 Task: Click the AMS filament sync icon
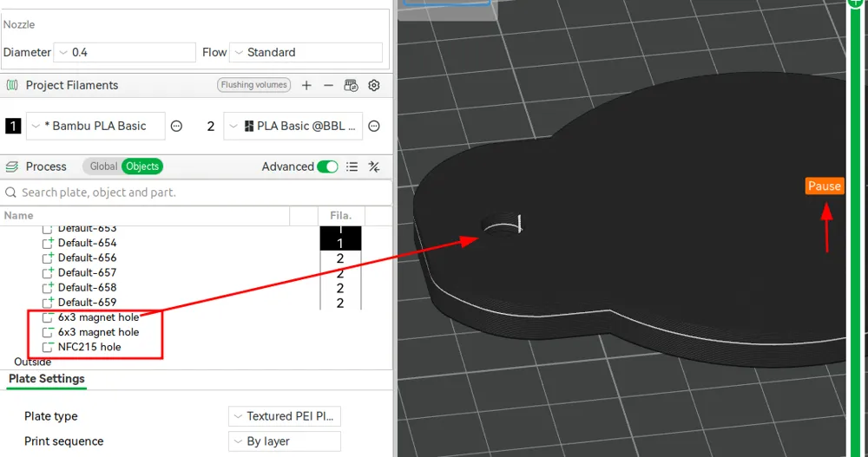351,85
